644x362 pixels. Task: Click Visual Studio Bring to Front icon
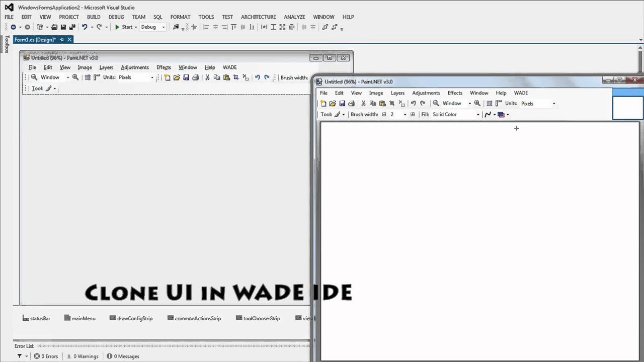[x=325, y=27]
